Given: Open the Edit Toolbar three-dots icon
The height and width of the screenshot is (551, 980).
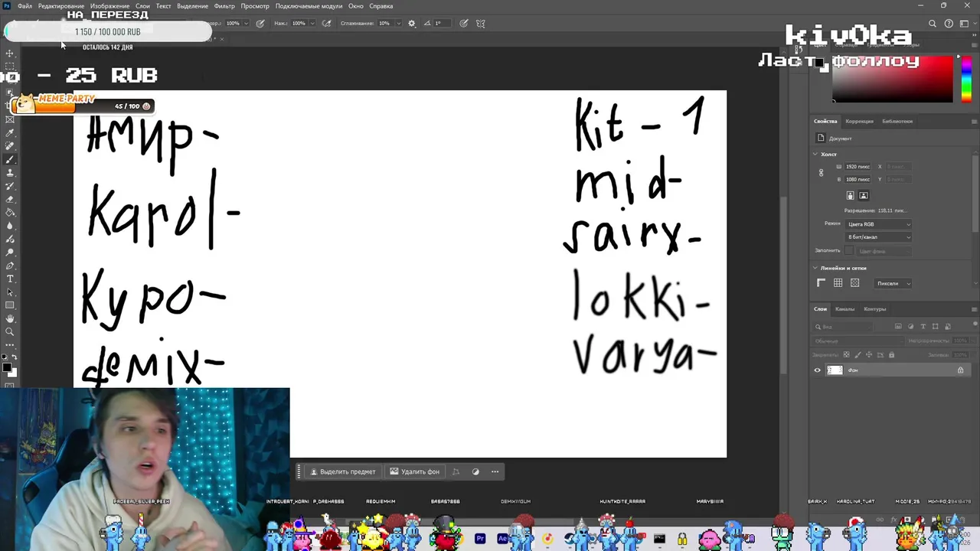Looking at the screenshot, I should (10, 344).
